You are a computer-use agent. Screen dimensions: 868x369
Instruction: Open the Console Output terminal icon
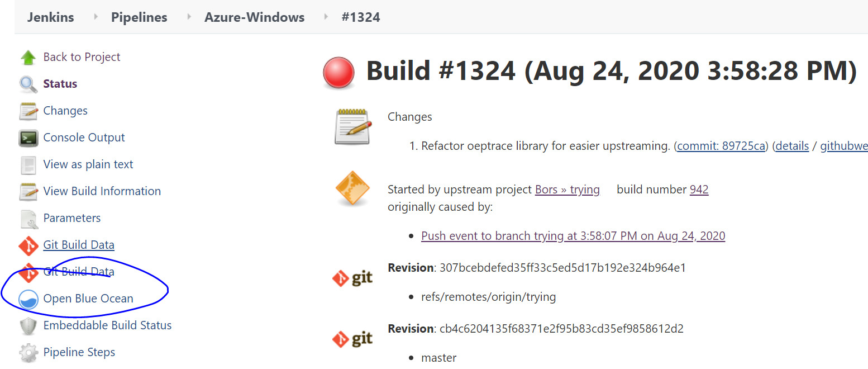coord(28,136)
